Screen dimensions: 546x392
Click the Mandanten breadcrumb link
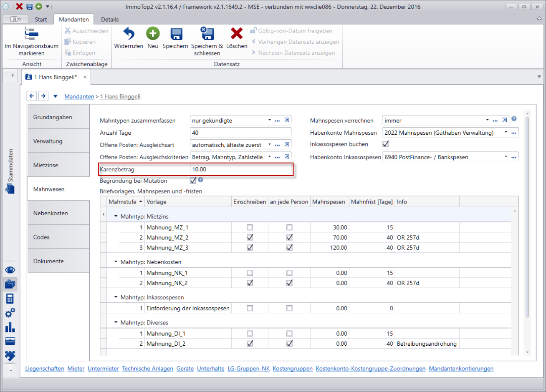click(x=79, y=97)
